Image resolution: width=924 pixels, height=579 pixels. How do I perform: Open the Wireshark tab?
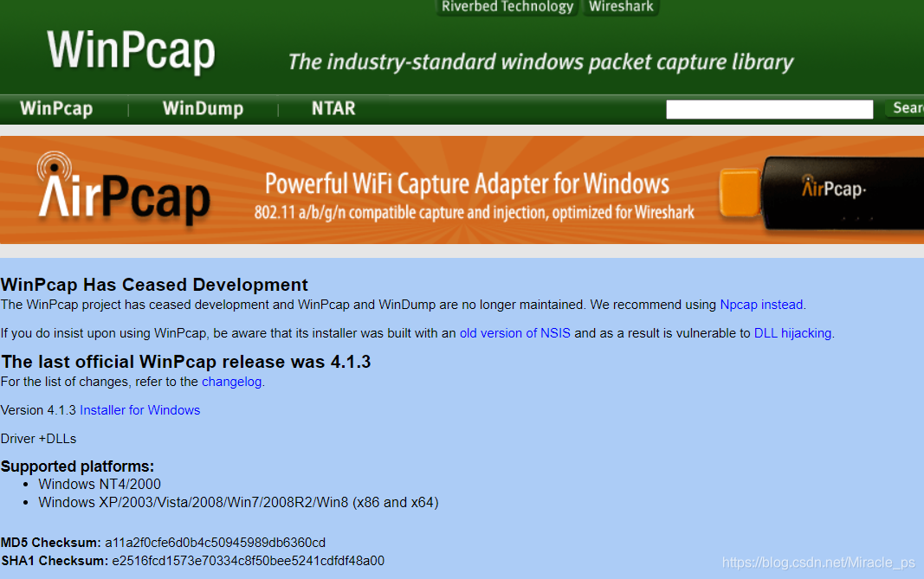tap(621, 7)
